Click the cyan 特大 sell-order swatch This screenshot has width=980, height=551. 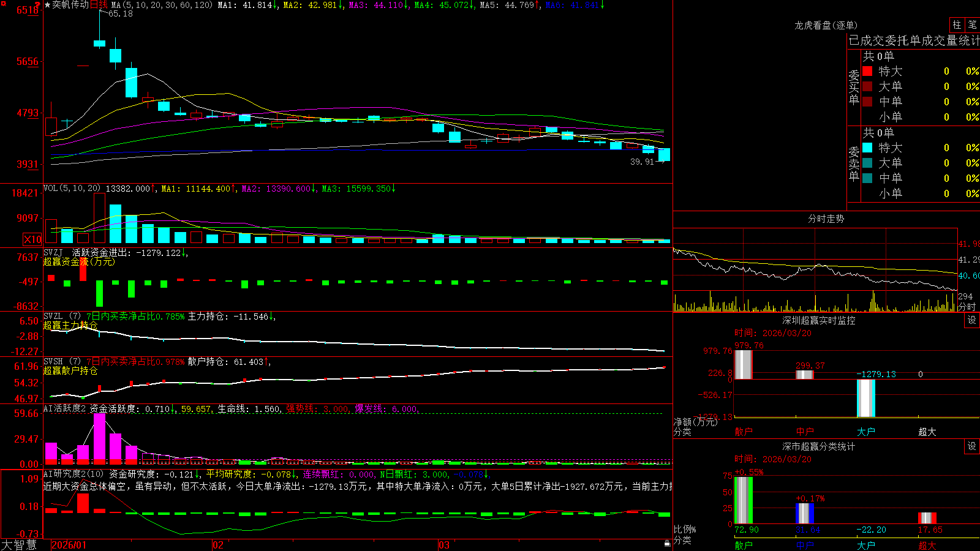click(867, 148)
